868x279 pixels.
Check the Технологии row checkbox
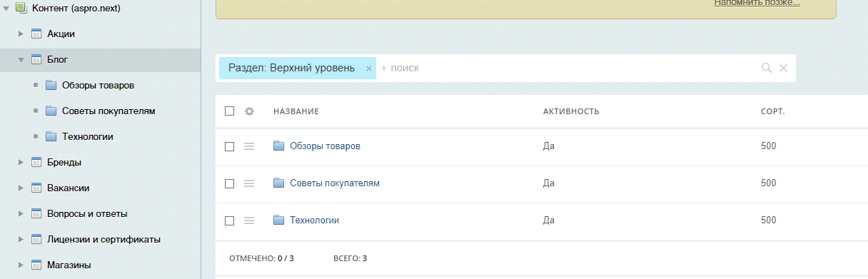coord(229,220)
